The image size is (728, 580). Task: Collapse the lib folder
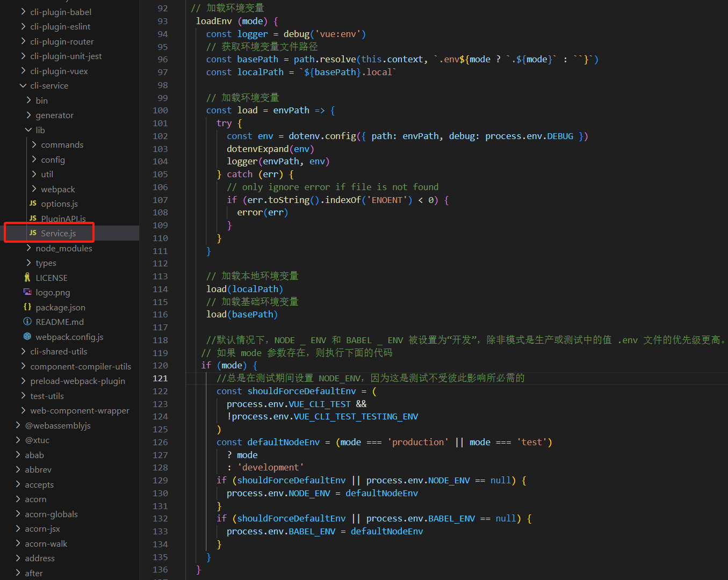[28, 130]
